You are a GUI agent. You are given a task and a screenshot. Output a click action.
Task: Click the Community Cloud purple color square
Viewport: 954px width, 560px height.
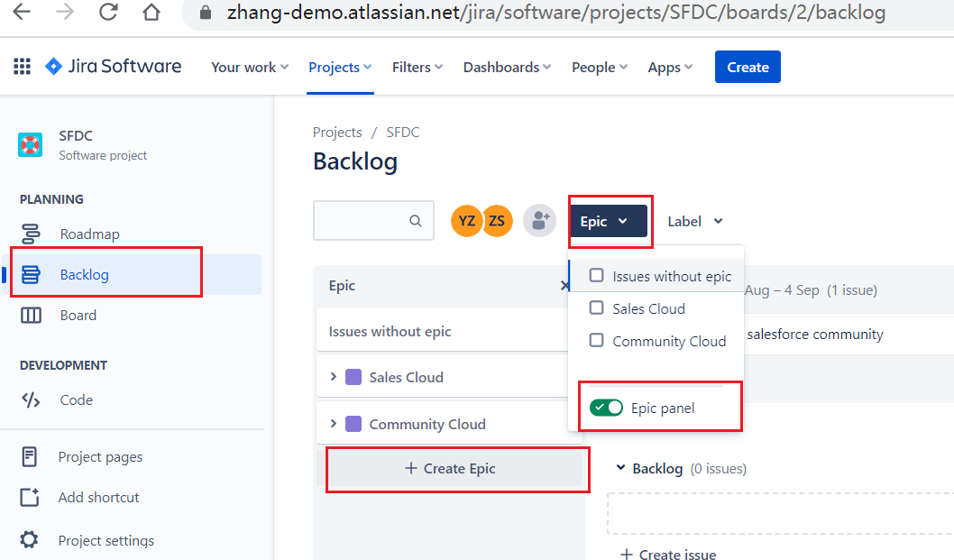coord(353,423)
